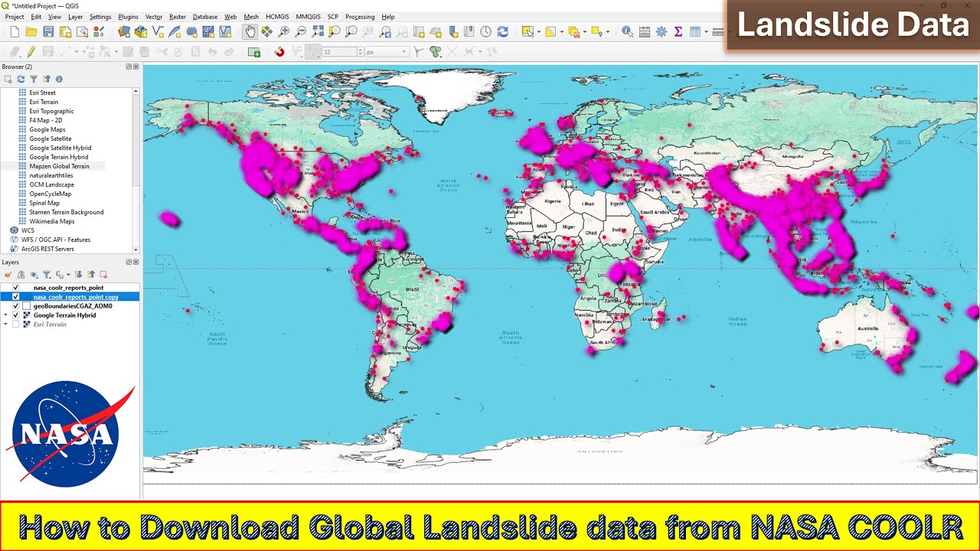Select Google Satellite Hybrid in the Browser
Viewport: 980px width, 551px height.
pyautogui.click(x=60, y=148)
